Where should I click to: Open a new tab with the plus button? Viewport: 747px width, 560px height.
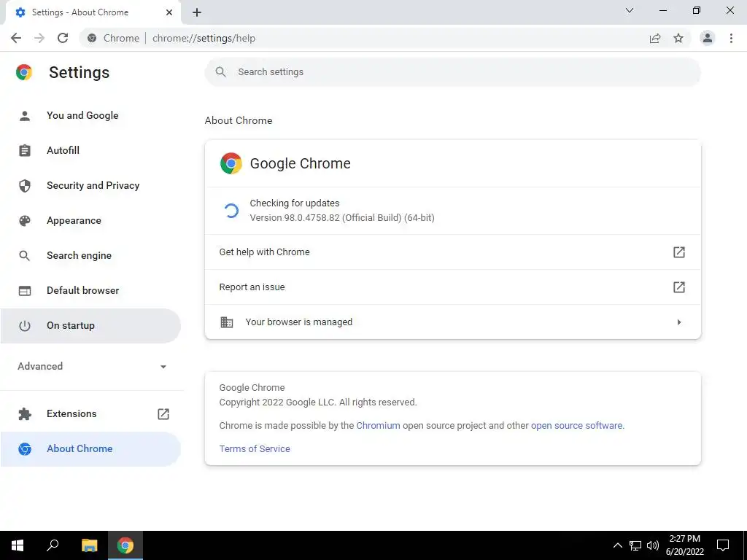197,12
